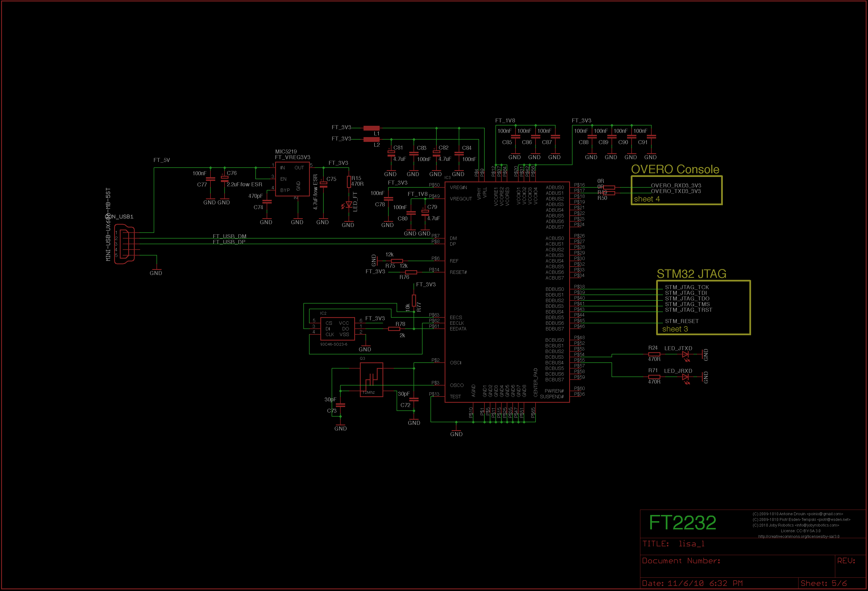Click the R15 470R resistor symbol
Image resolution: width=868 pixels, height=591 pixels.
(349, 182)
